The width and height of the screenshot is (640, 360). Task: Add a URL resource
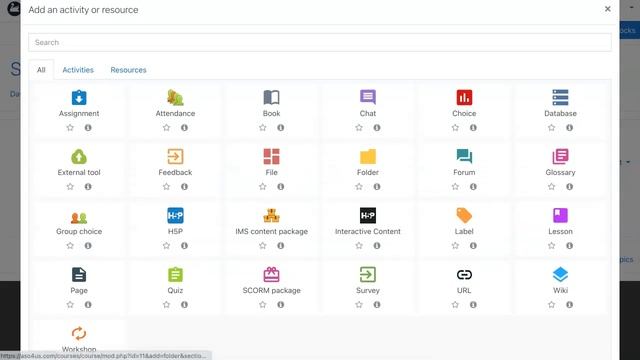(x=464, y=275)
